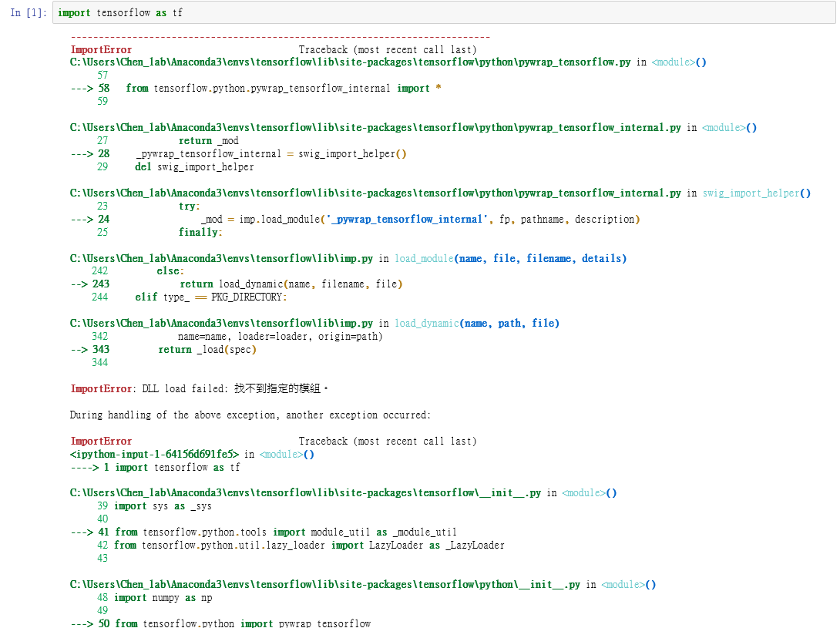
Task: Click the second 'ImportError' heading
Action: (x=101, y=441)
